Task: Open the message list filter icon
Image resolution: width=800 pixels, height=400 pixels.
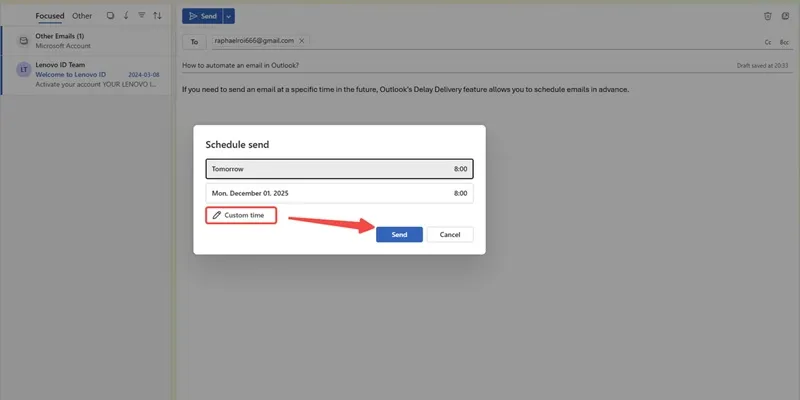Action: click(x=142, y=16)
